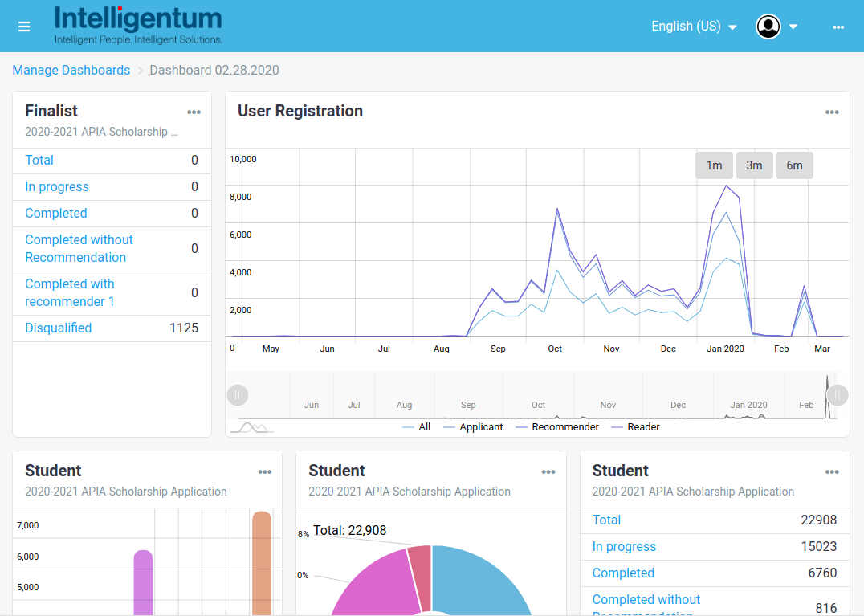Open the header more options ellipsis
The width and height of the screenshot is (864, 616).
pyautogui.click(x=838, y=27)
